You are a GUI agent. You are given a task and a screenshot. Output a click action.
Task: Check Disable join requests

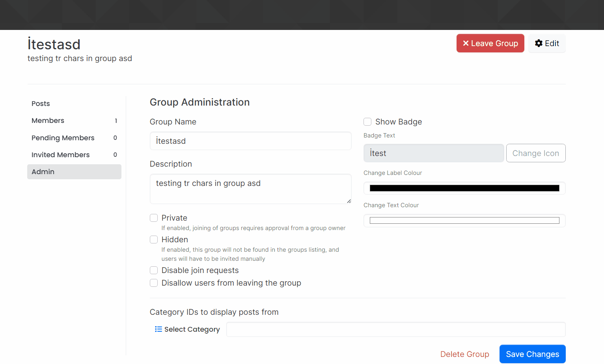coord(154,270)
